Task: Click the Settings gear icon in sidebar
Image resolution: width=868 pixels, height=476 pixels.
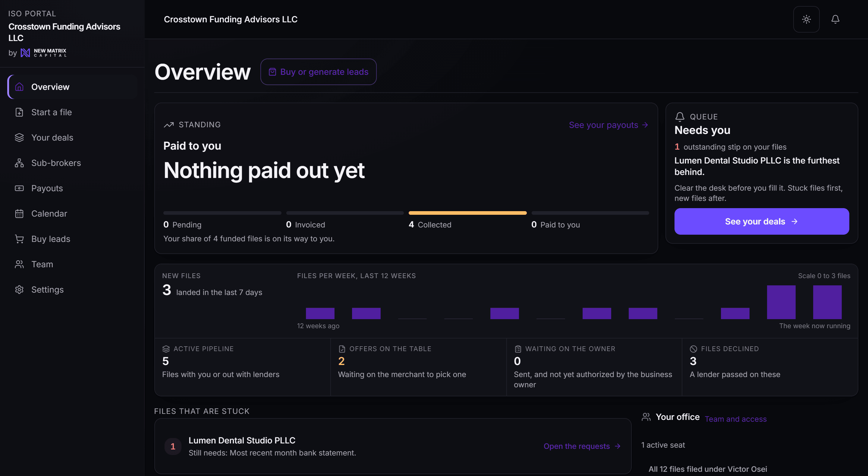Action: (19, 289)
